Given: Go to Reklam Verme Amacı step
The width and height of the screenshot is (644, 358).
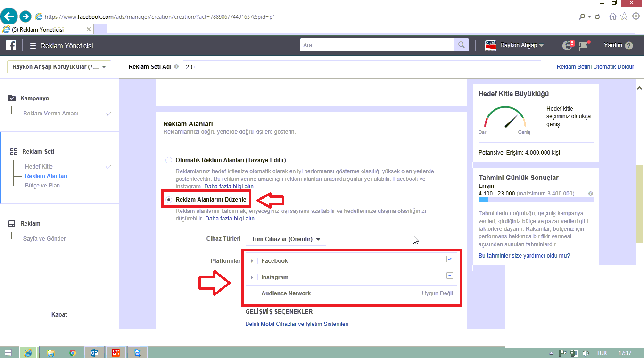Looking at the screenshot, I should [50, 114].
